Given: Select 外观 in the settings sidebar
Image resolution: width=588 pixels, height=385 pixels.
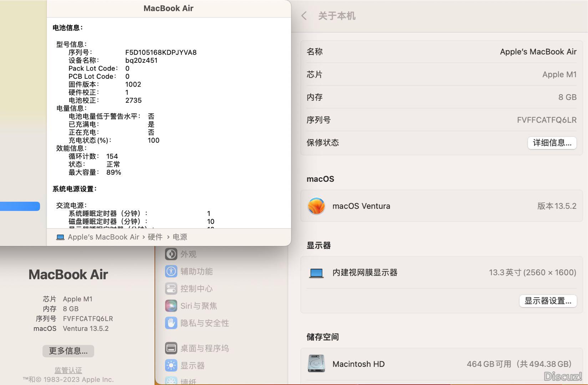Looking at the screenshot, I should [188, 254].
